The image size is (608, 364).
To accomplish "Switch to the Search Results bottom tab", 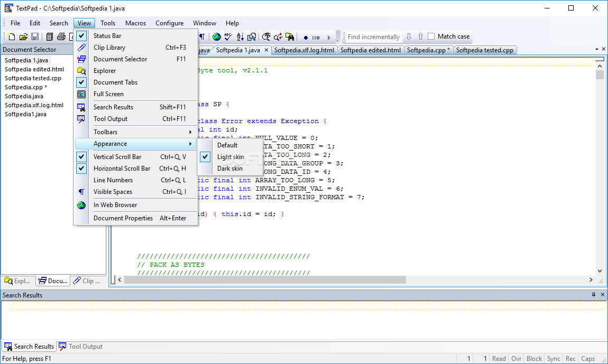I will point(30,346).
